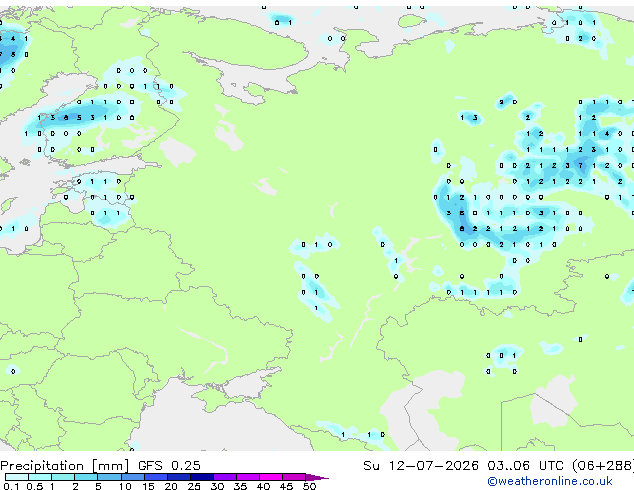The height and width of the screenshot is (490, 634).
Task: Click the above-50 mm legend arrow tip
Action: (317, 477)
